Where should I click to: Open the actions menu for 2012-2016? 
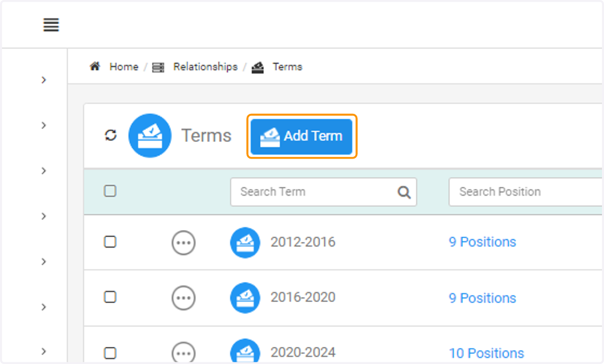pos(184,243)
